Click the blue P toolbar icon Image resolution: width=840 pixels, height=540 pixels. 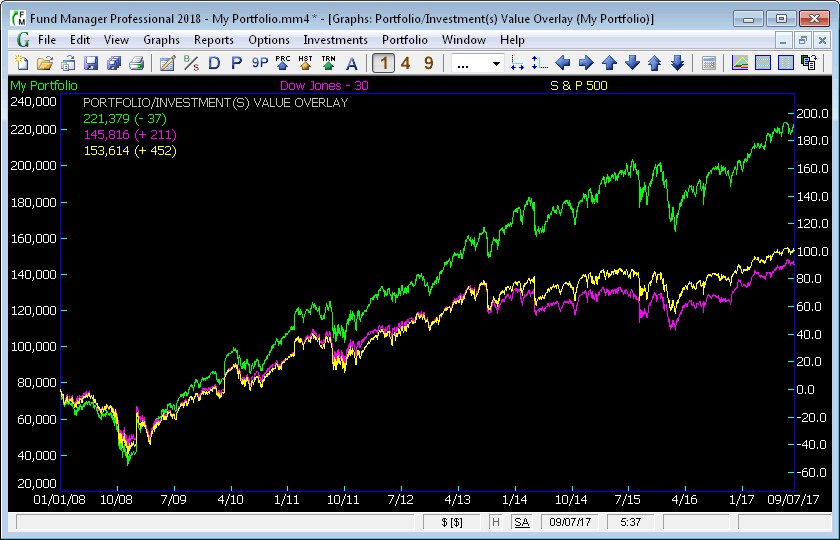click(x=236, y=63)
